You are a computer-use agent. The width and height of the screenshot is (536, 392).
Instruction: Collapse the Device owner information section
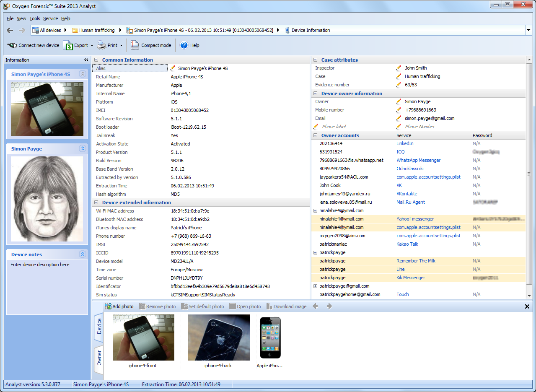pyautogui.click(x=315, y=93)
